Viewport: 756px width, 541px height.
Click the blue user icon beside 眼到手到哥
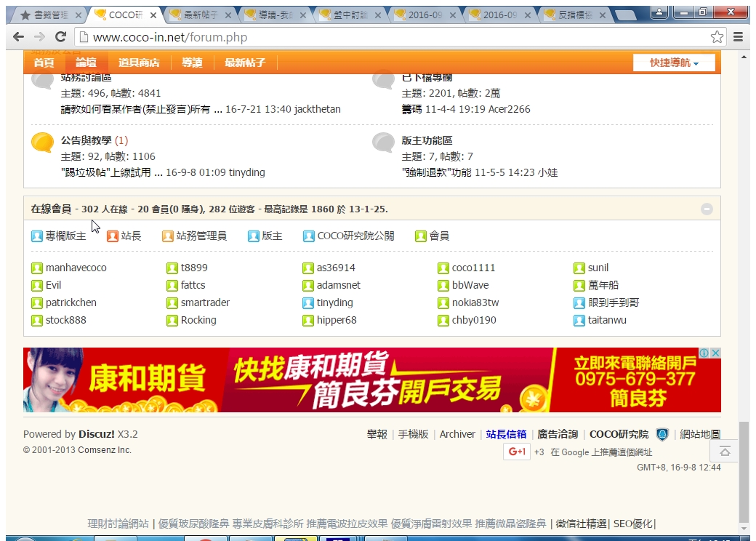tap(579, 303)
